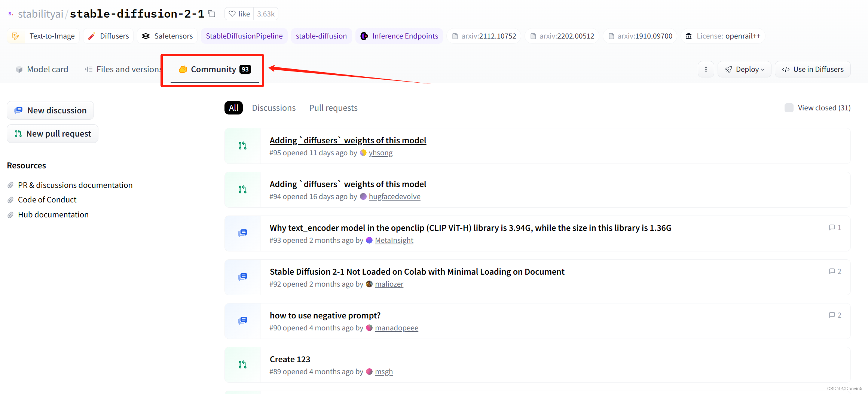Select the Diffusers library tag
Viewport: 868px width, 394px height.
[x=109, y=36]
